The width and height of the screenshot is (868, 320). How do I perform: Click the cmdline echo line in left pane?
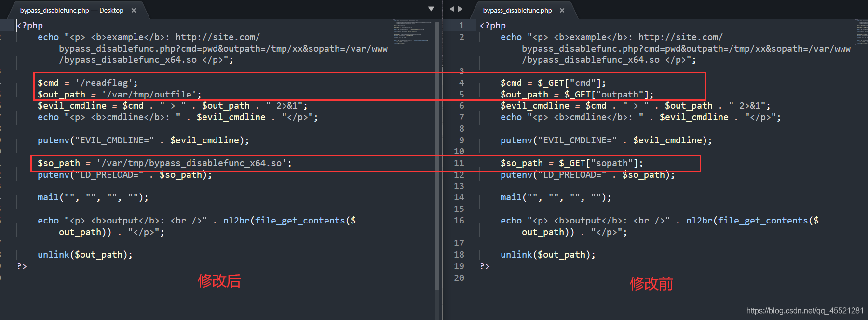[178, 117]
